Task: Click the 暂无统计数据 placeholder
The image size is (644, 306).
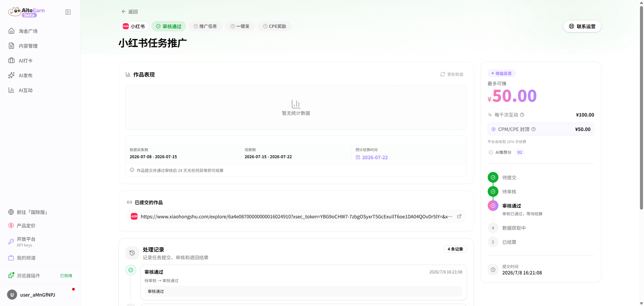Action: coord(296,107)
